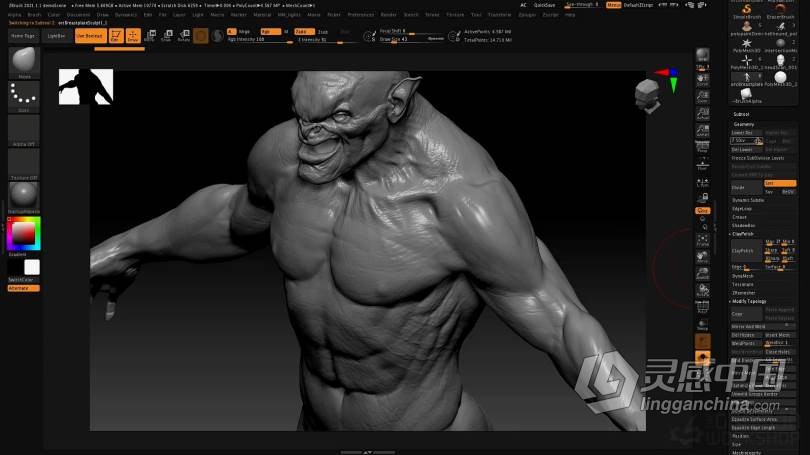Click the Del Lower button

pos(746,150)
